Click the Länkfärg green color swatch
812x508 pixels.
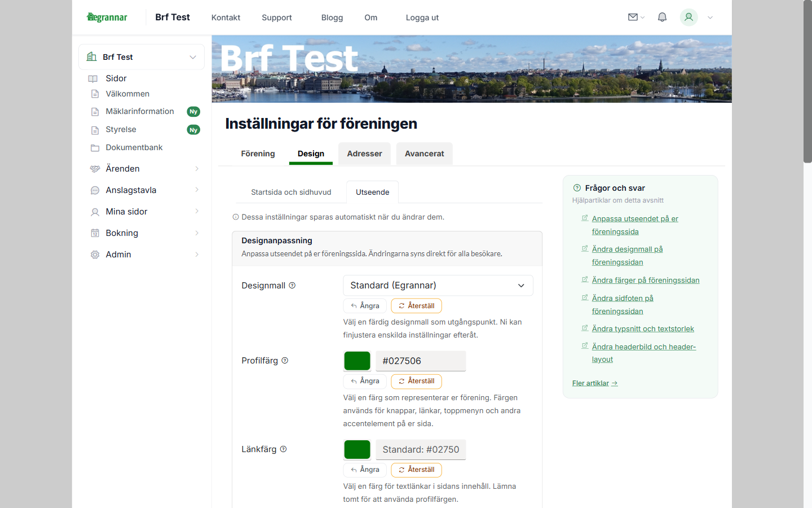coord(357,450)
